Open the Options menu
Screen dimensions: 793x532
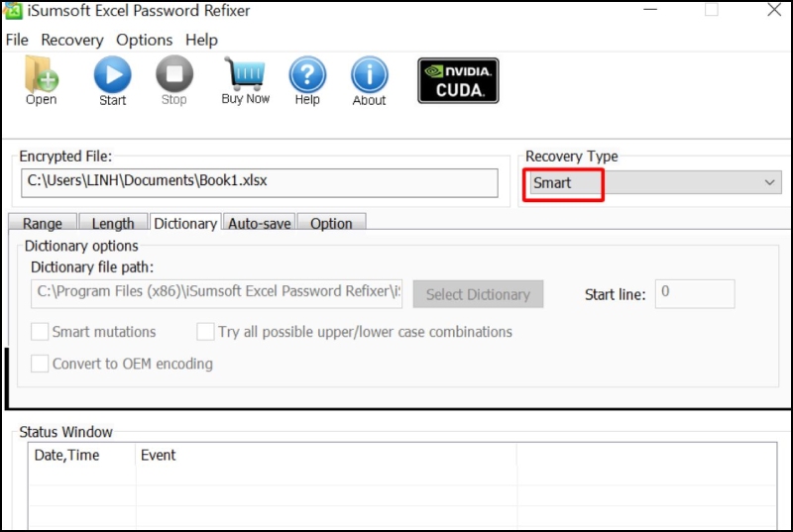pyautogui.click(x=144, y=41)
